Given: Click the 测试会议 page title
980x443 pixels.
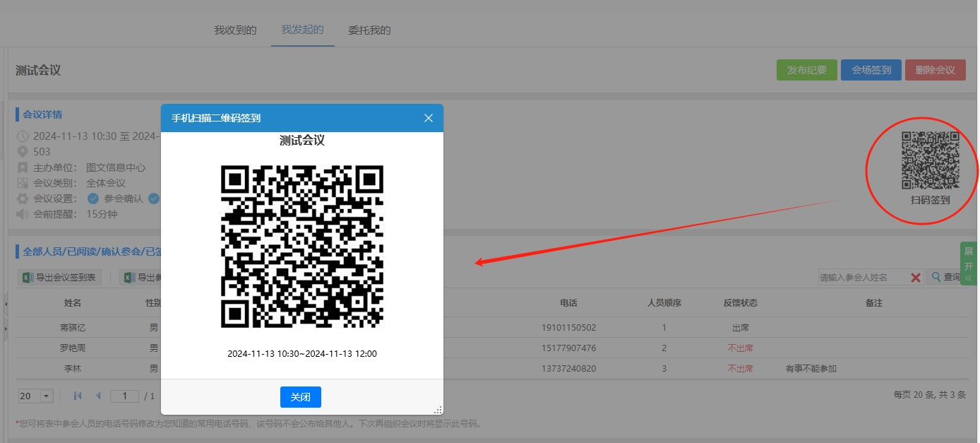Looking at the screenshot, I should coord(38,71).
